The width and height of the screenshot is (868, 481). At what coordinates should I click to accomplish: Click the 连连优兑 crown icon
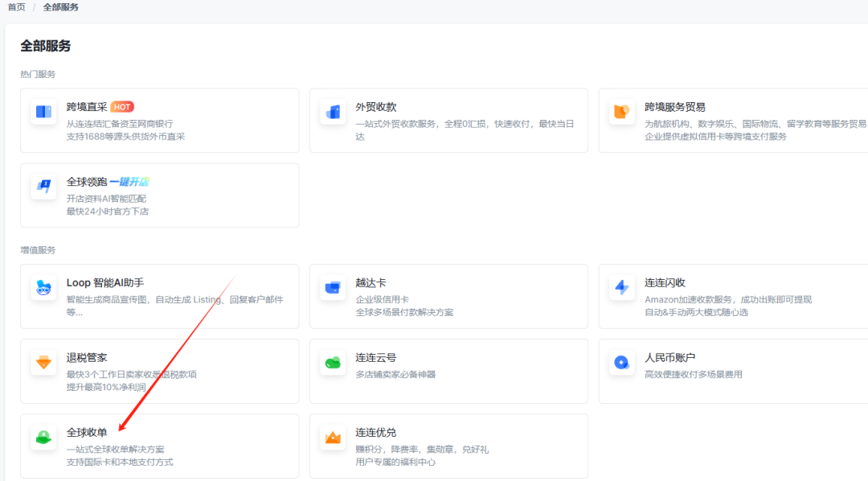click(333, 438)
